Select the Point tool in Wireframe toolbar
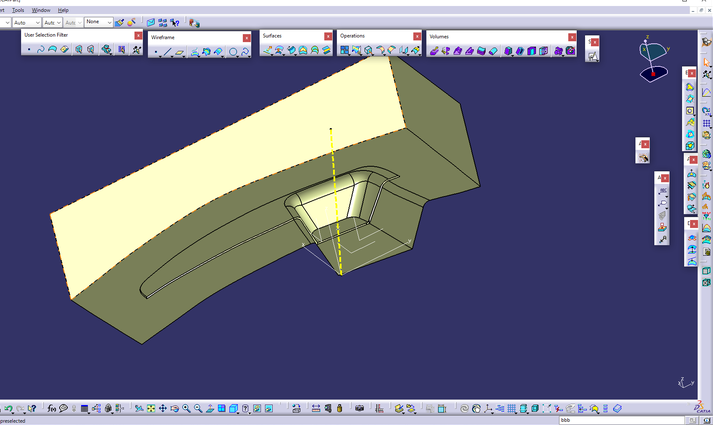This screenshot has width=713, height=425. (x=157, y=52)
